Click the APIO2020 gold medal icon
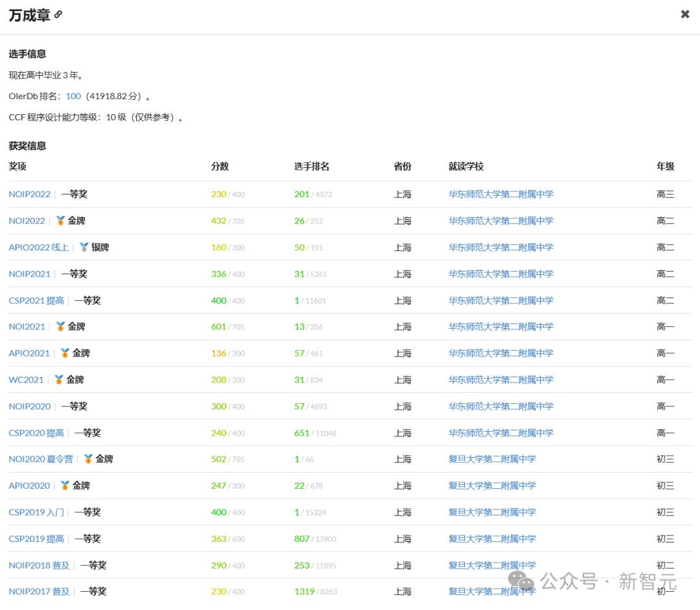 coord(65,486)
